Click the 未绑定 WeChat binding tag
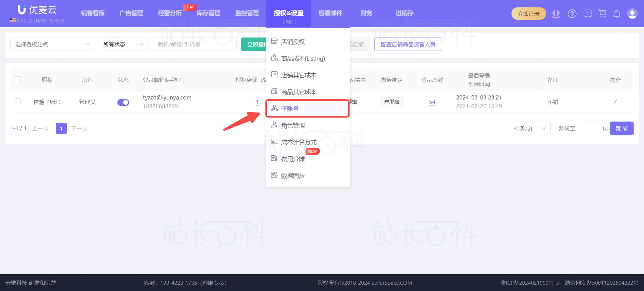Viewport: 644px width, 291px height. [x=391, y=101]
